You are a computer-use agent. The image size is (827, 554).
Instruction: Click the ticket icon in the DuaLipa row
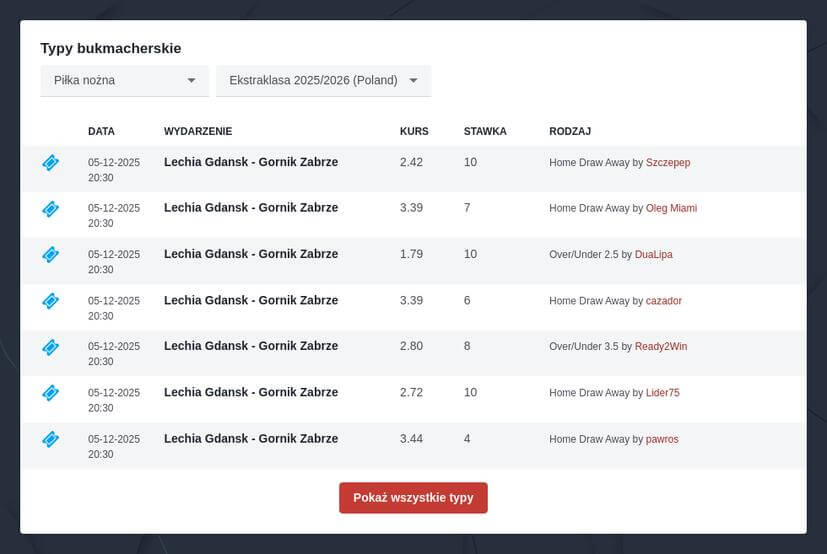[x=51, y=255]
